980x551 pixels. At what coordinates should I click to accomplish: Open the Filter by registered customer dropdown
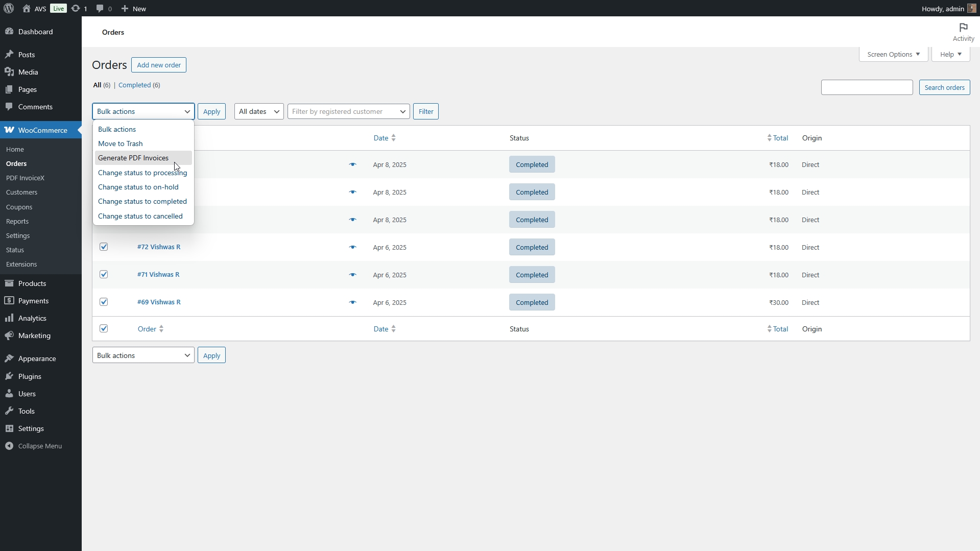point(348,111)
